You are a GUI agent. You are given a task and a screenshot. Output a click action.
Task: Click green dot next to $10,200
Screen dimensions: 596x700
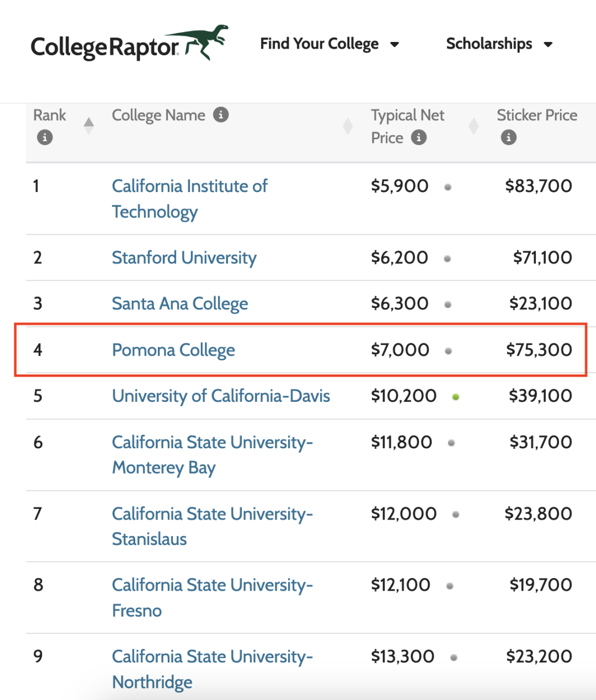point(456,396)
